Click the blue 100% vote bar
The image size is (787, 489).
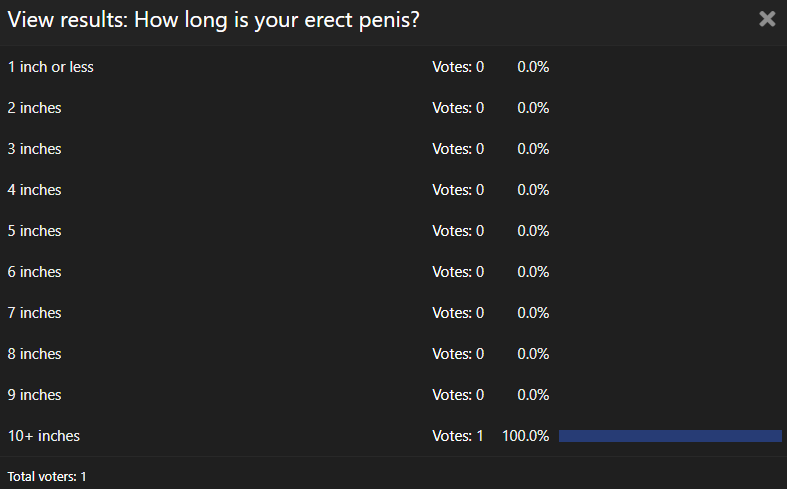tap(670, 436)
